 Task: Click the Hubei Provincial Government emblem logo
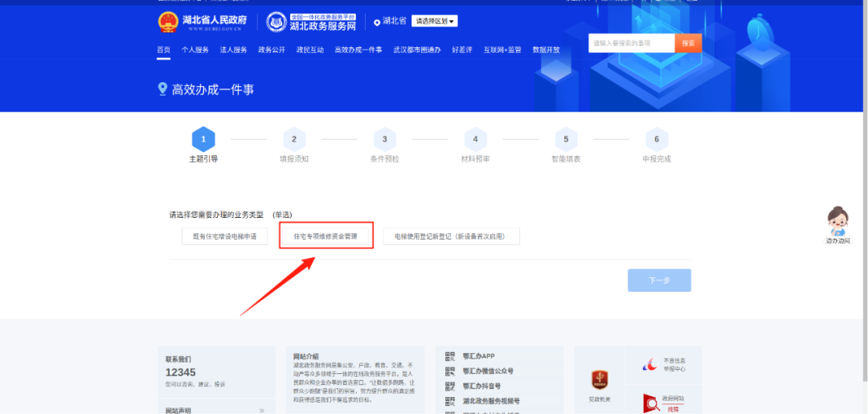[x=167, y=23]
